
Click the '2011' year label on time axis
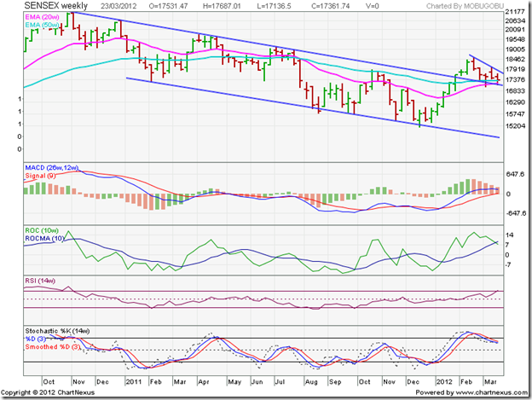(x=134, y=382)
